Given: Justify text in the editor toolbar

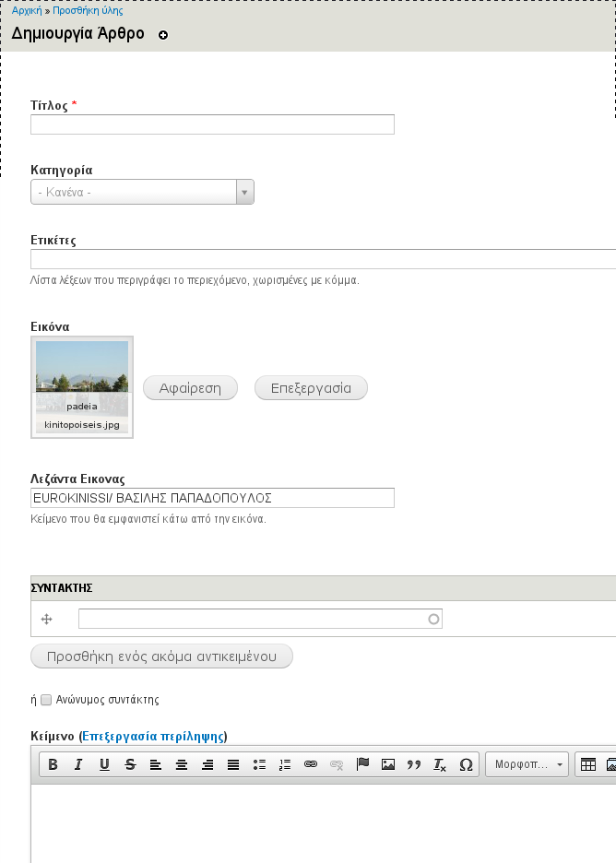Looking at the screenshot, I should point(233,764).
